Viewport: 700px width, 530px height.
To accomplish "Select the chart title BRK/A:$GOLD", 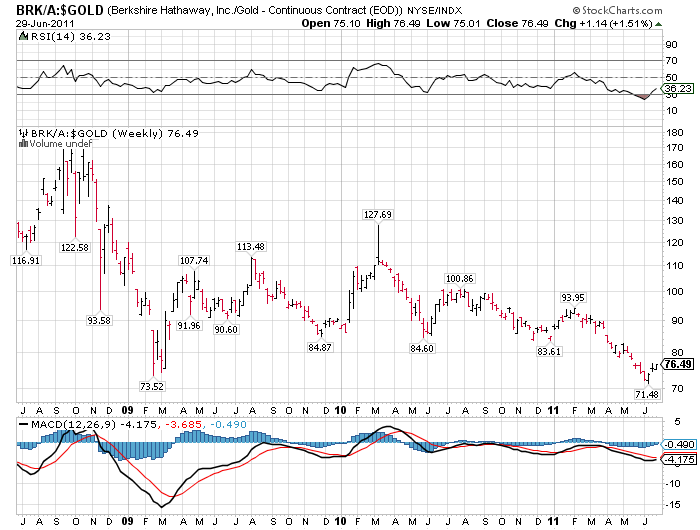I will click(x=60, y=10).
